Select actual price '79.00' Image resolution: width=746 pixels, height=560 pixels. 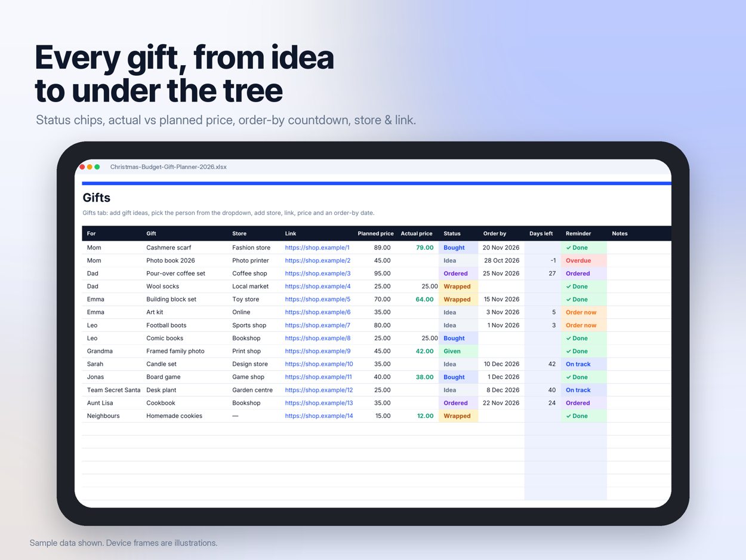coord(425,248)
